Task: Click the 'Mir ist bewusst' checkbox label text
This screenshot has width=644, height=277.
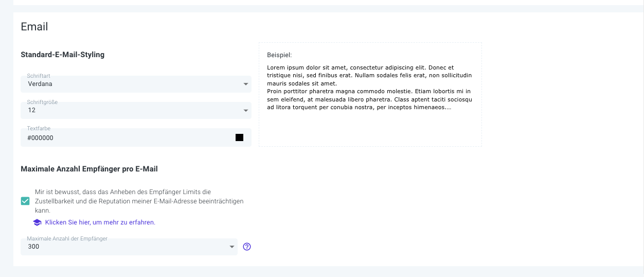Action: coord(139,201)
